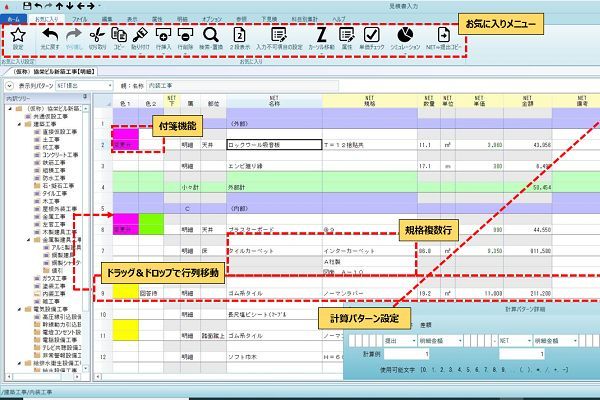Screen dimensions: 600x400
Task: Open the ファイル ribbon tab
Action: (x=80, y=19)
